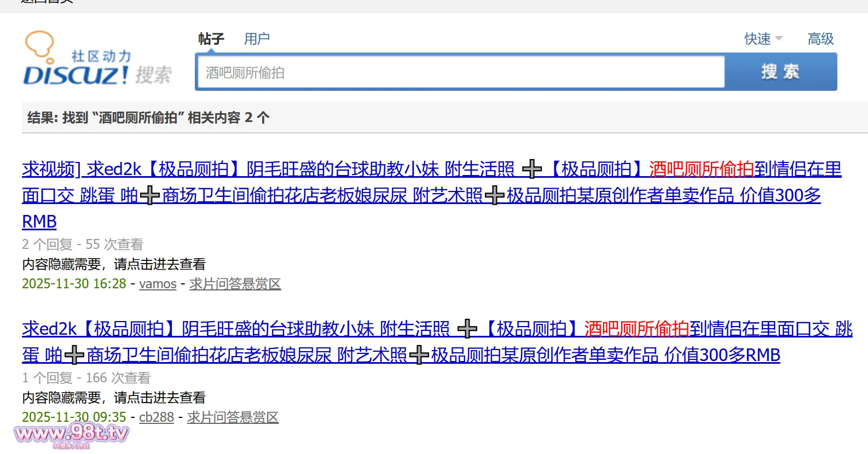Click the 2025-11-30 09:35 timestamp

(x=74, y=417)
